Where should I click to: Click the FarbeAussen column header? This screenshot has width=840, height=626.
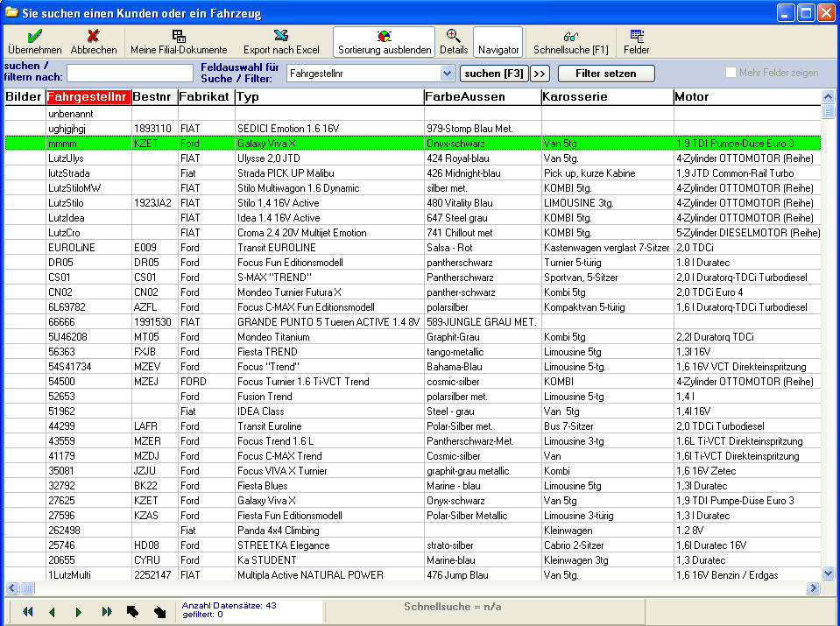[483, 96]
